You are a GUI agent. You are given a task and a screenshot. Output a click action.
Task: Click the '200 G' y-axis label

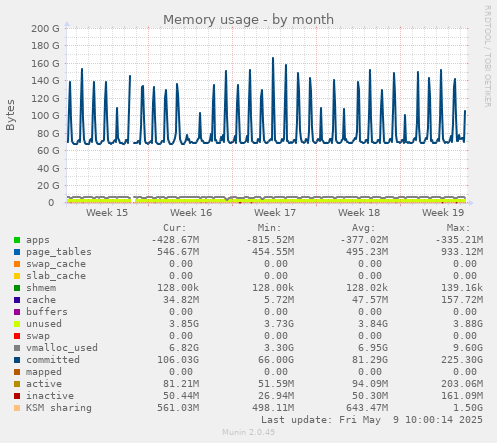(45, 29)
